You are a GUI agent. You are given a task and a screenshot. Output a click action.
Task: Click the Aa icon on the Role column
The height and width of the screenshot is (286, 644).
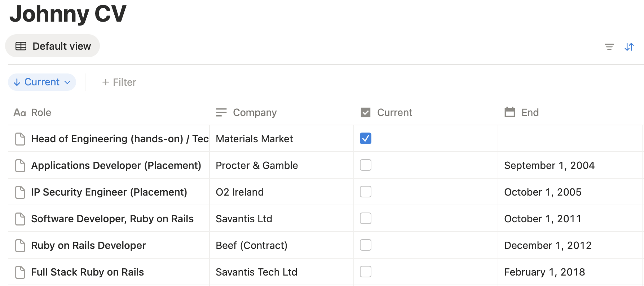pyautogui.click(x=19, y=112)
